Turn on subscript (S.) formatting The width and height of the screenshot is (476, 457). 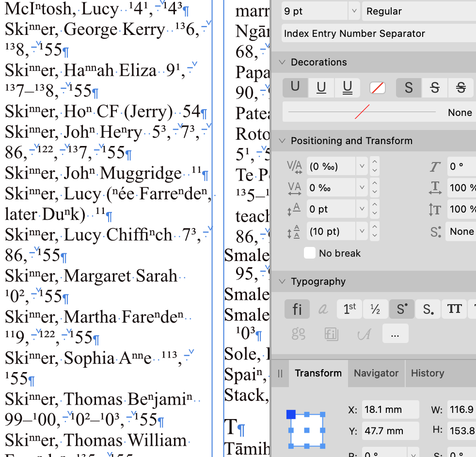click(428, 310)
